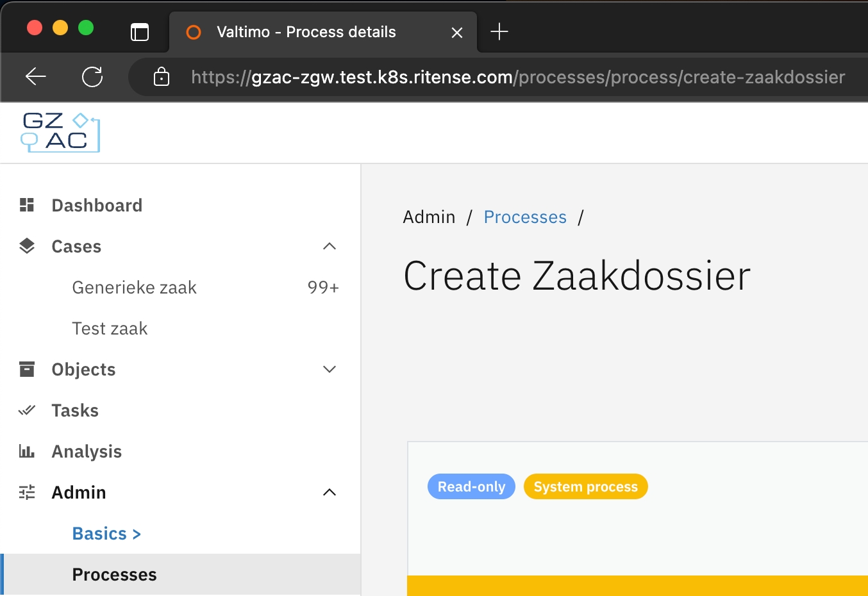The height and width of the screenshot is (596, 868).
Task: Click the Basics > link under Admin
Action: point(106,533)
